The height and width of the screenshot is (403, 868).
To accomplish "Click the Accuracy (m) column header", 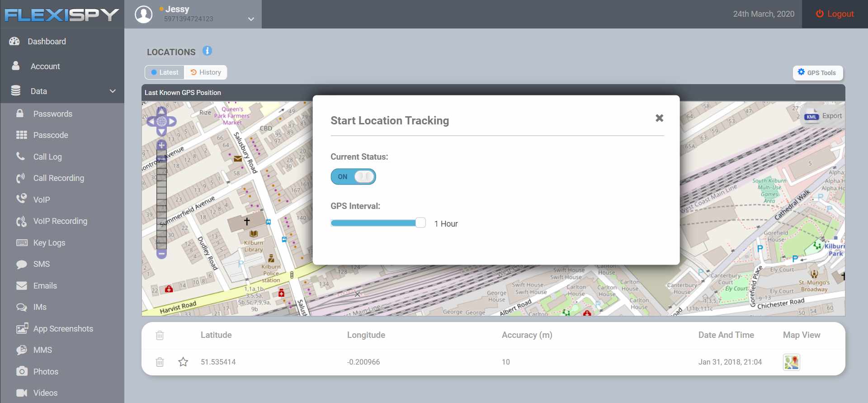I will pyautogui.click(x=527, y=335).
